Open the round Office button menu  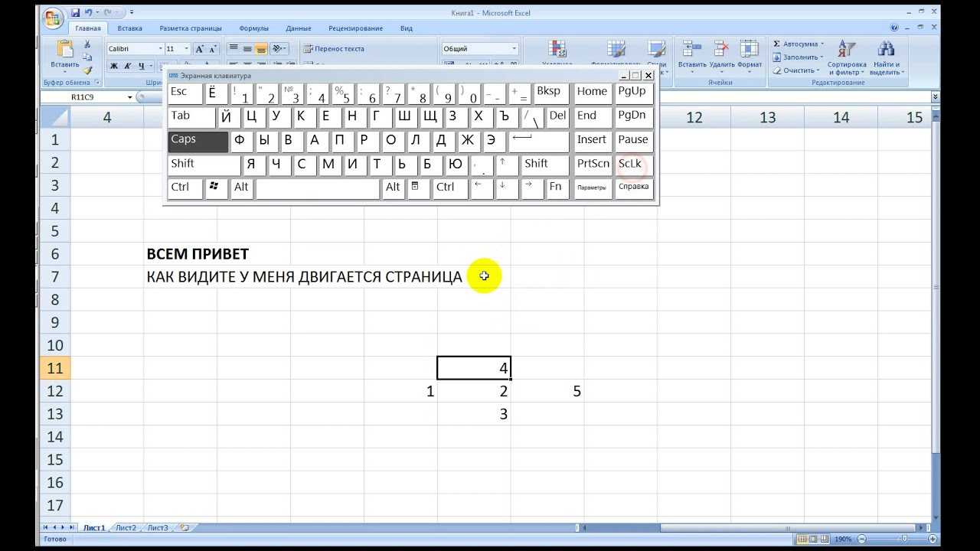pos(52,18)
